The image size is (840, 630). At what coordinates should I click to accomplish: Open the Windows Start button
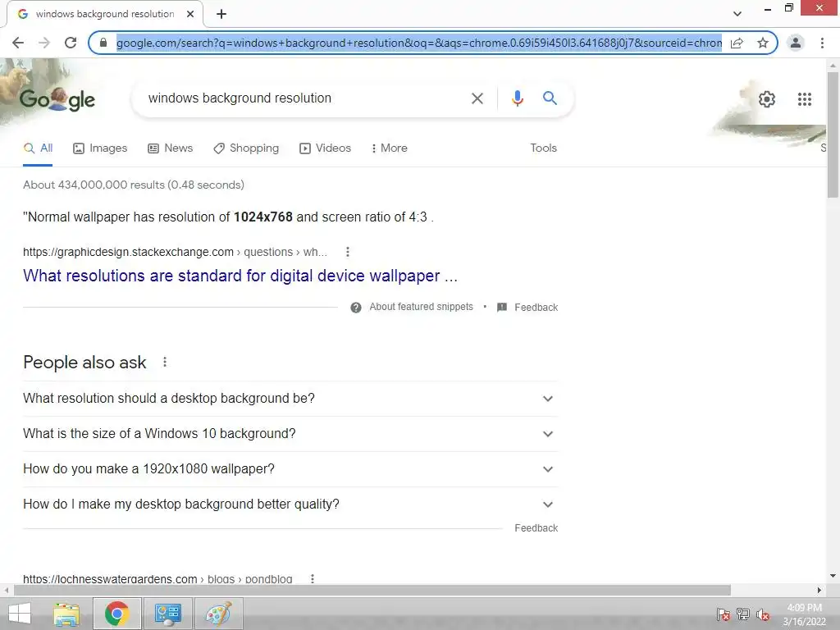[20, 614]
